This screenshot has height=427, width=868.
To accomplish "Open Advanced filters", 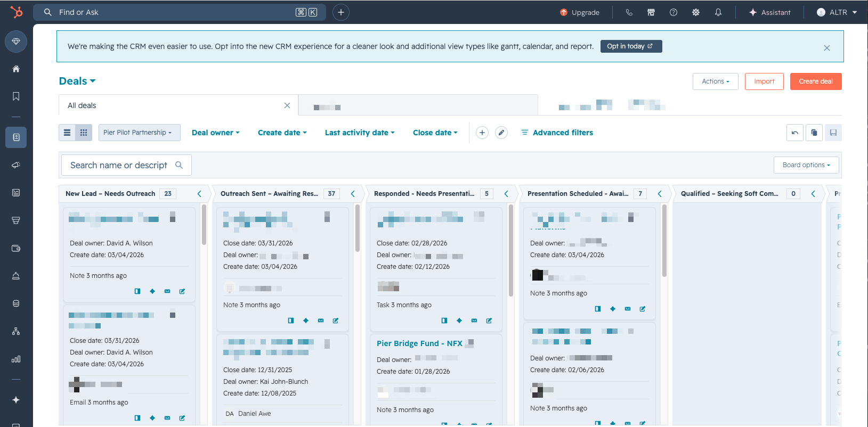I will 557,133.
